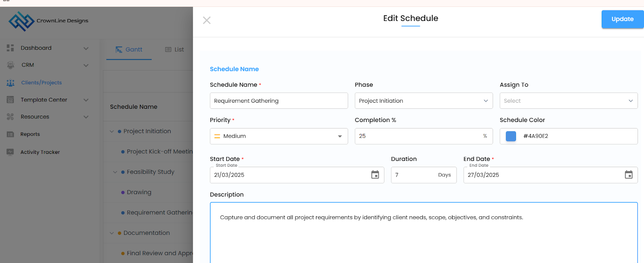Click the blue Schedule Color swatch

coord(511,136)
